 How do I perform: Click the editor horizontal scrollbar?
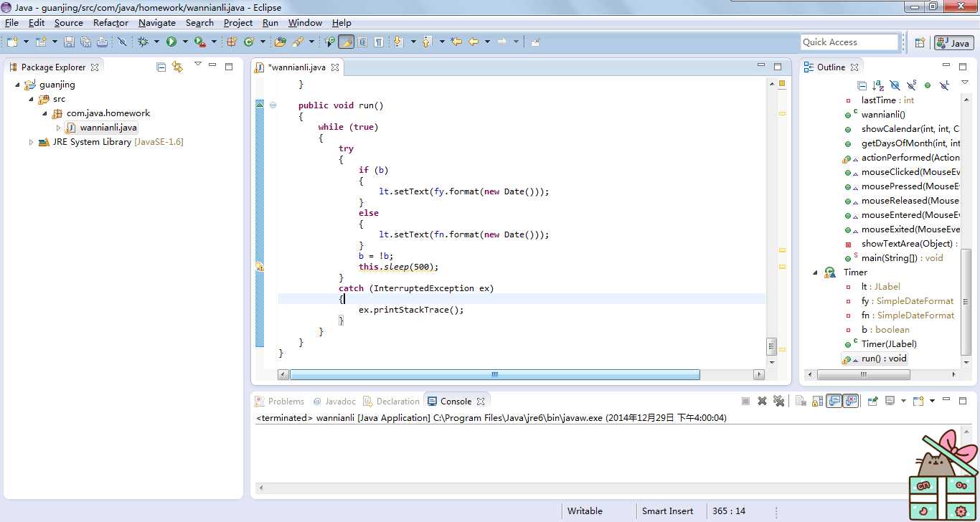tap(494, 374)
